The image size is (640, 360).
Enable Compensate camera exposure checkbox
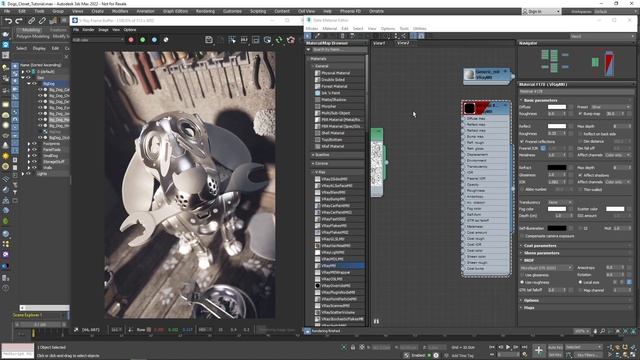point(522,236)
